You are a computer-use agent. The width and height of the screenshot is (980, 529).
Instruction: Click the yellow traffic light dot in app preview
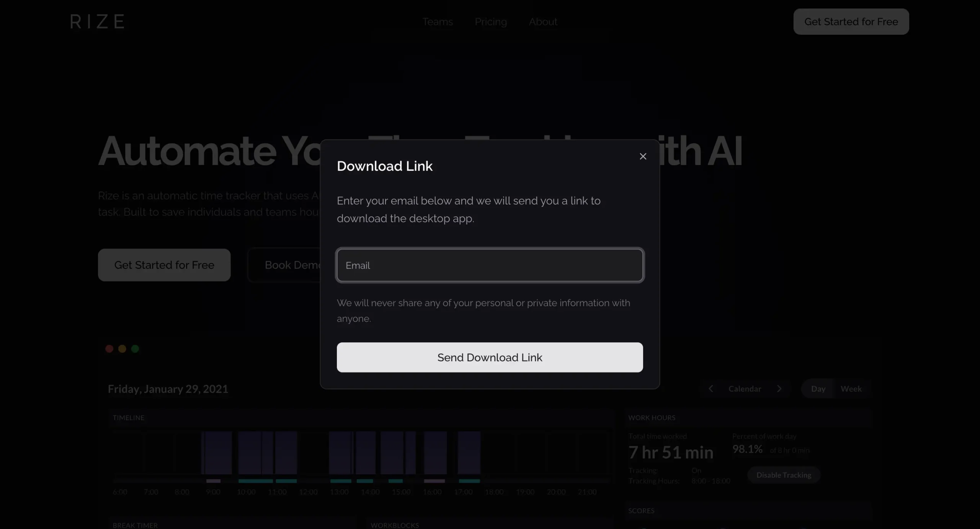(x=122, y=349)
